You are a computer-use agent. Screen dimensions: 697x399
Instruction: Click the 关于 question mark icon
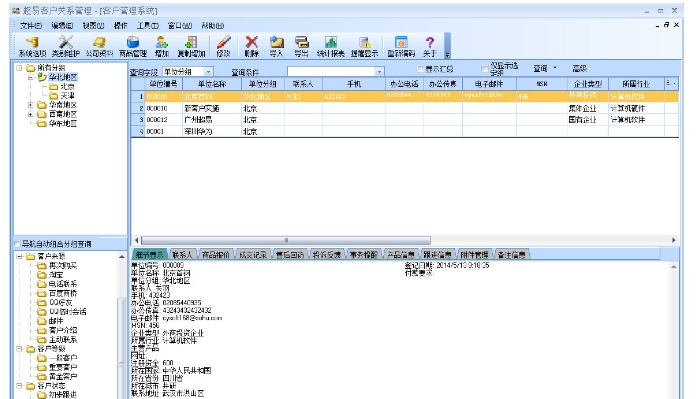point(429,46)
